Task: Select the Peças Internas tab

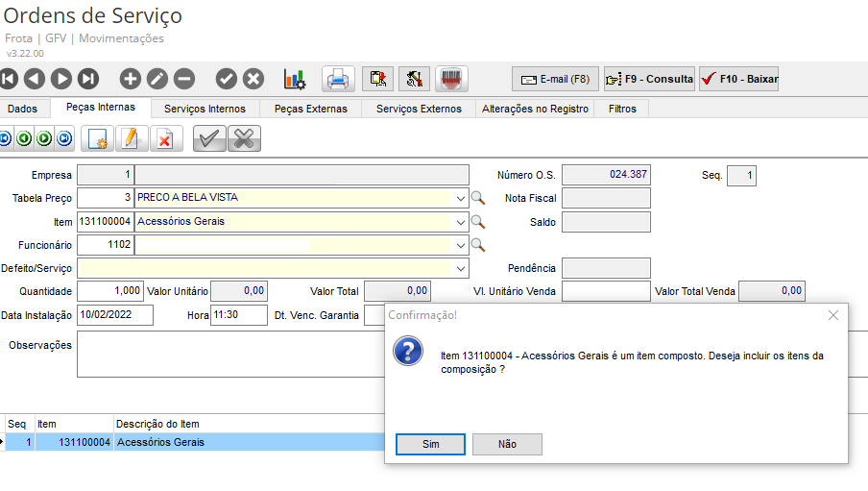Action: tap(101, 107)
